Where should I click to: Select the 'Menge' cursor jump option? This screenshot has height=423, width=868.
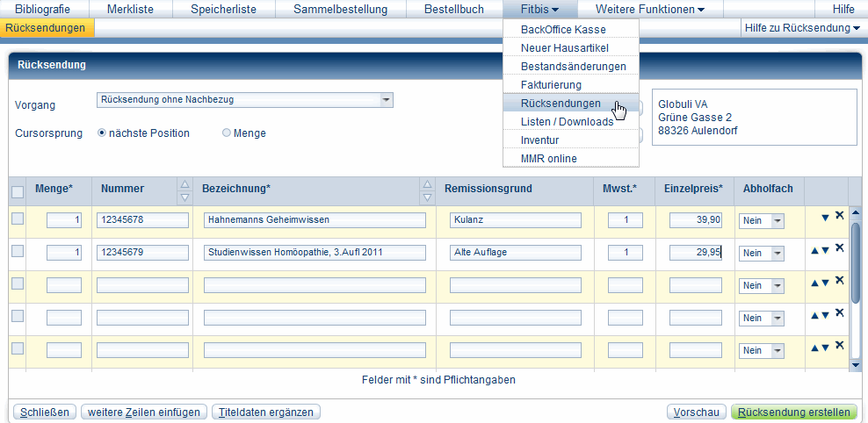[227, 133]
